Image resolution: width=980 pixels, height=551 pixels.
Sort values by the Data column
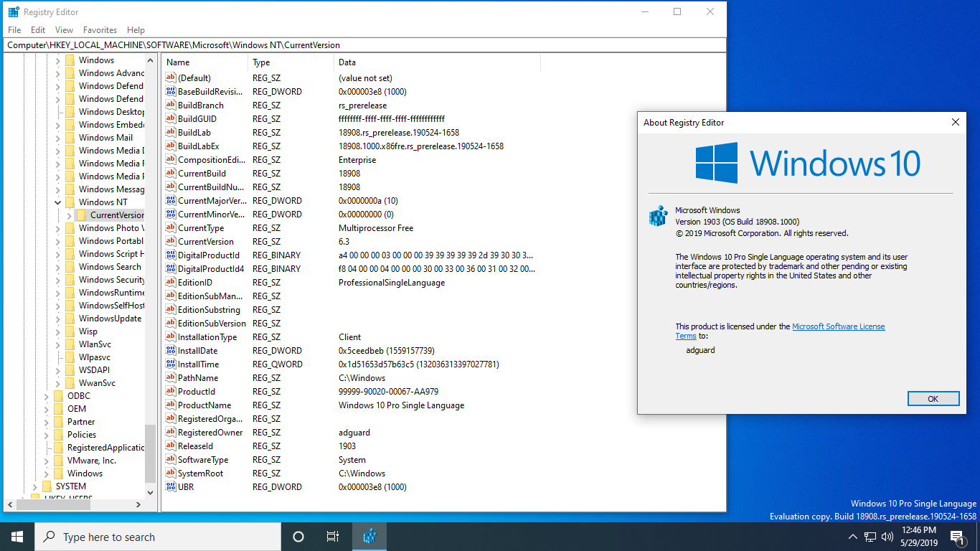437,62
